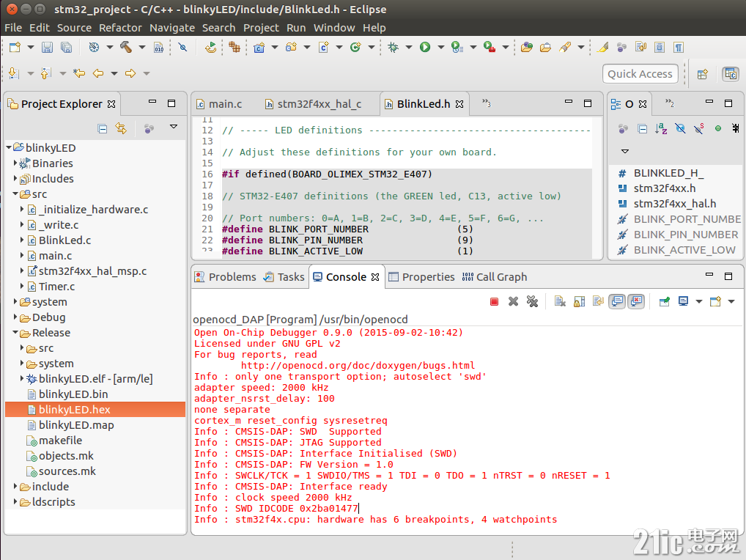Screen dimensions: 746x560
Task: Click the C/C++ perspective icon
Action: point(731,74)
